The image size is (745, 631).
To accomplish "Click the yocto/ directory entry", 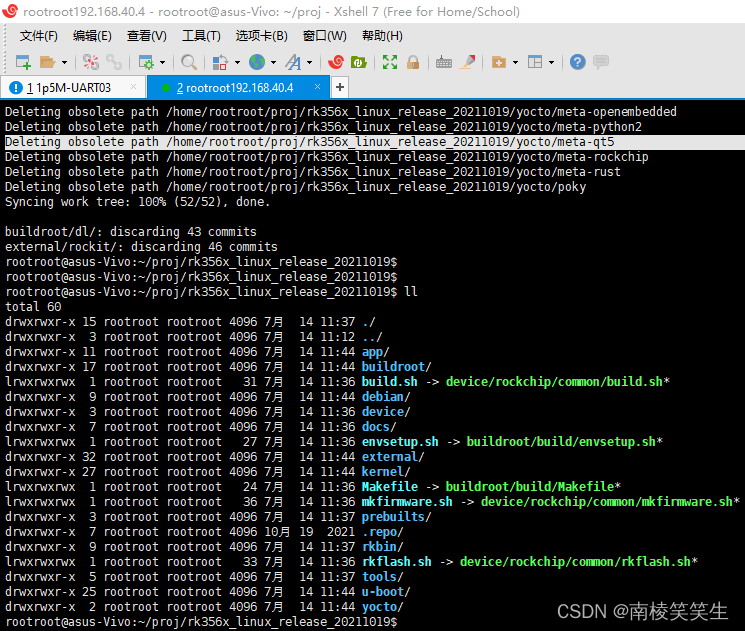I will tap(382, 607).
